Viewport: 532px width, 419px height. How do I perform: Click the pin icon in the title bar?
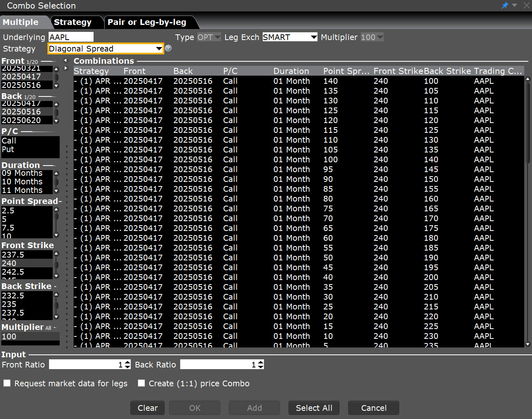[505, 5]
